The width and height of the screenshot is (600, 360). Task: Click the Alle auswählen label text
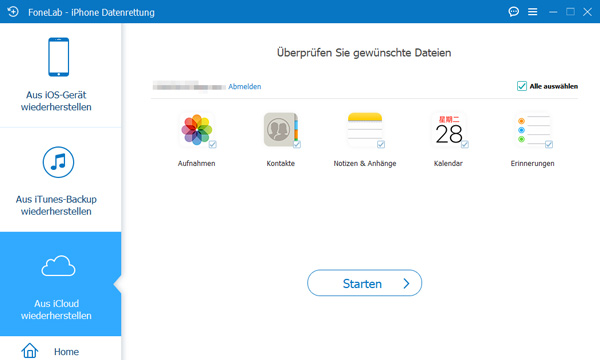coord(554,86)
